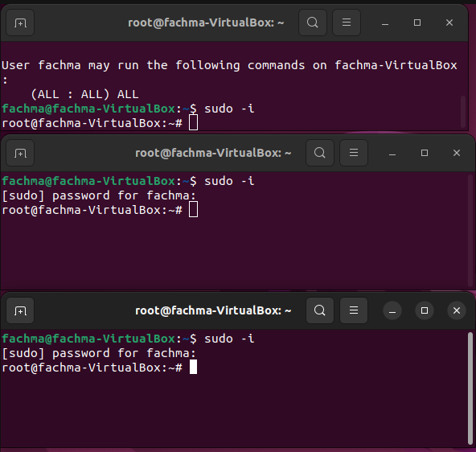Screen dimensions: 476x452
Task: Click '[sudo] password for fachma:' in the bottom terminal
Action: tap(99, 353)
